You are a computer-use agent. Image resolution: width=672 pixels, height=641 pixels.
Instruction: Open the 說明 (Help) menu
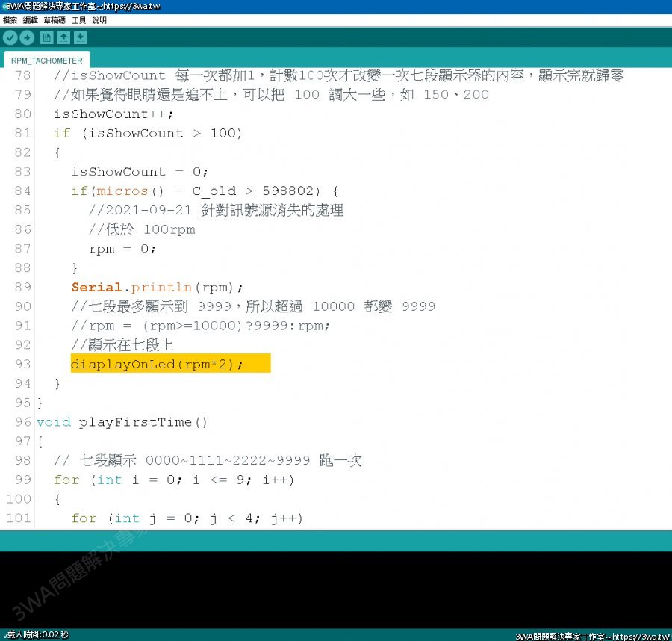pyautogui.click(x=99, y=20)
